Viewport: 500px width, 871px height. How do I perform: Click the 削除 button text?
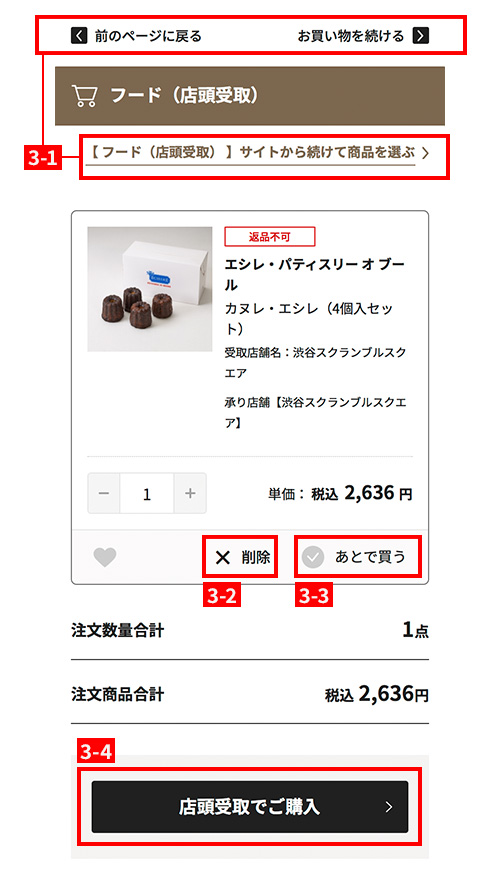pos(256,557)
